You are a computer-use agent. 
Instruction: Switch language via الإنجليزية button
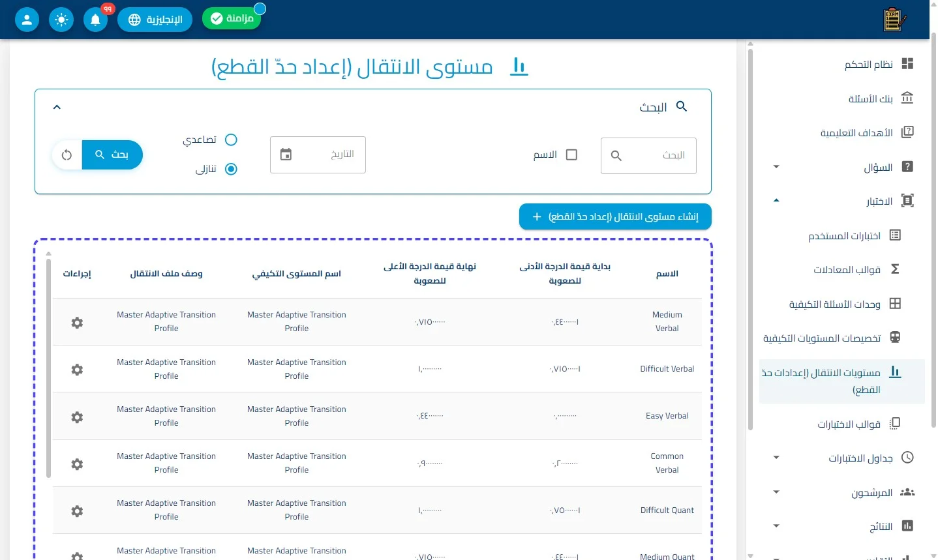click(x=155, y=20)
